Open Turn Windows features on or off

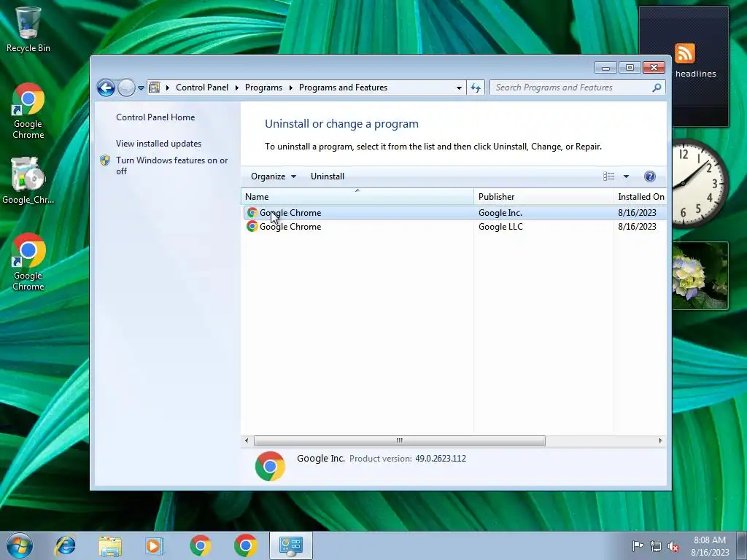pos(172,166)
